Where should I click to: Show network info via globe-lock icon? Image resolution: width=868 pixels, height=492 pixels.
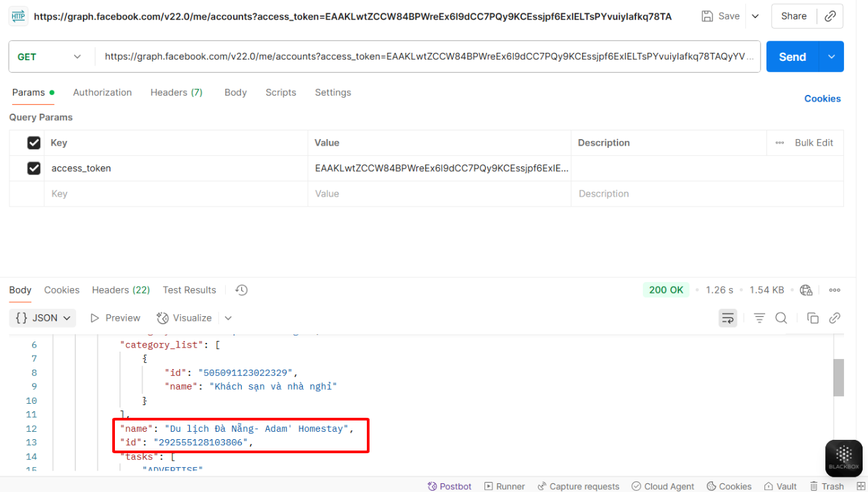pos(806,290)
